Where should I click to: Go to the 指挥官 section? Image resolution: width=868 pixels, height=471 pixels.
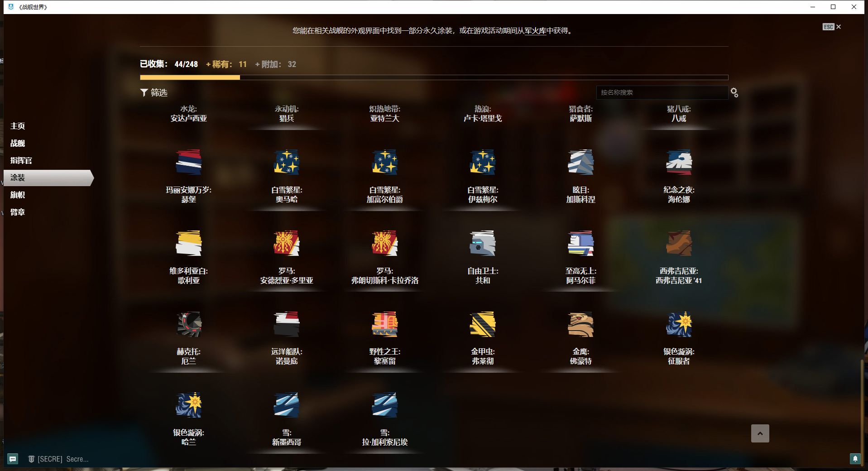[21, 160]
